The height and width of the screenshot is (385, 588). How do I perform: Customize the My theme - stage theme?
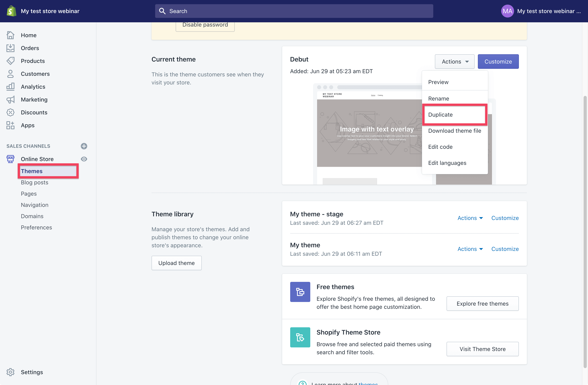tap(505, 218)
